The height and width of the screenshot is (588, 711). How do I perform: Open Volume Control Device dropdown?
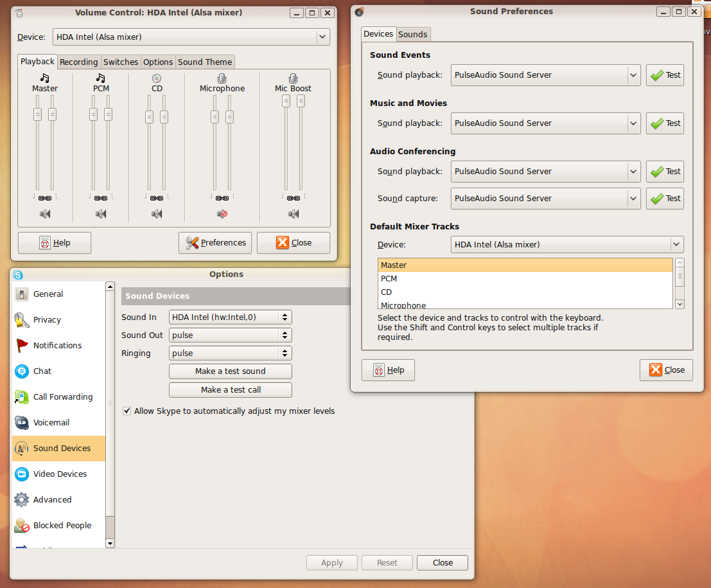[x=191, y=37]
